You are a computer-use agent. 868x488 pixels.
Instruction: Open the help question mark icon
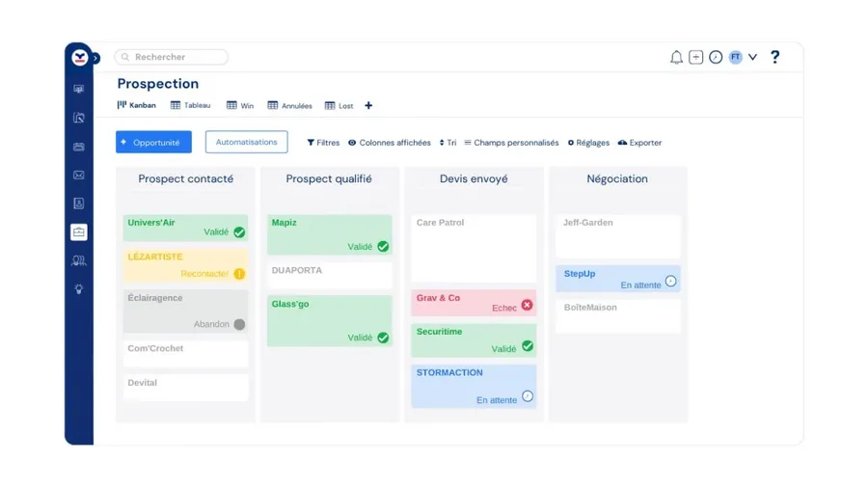[x=774, y=58]
